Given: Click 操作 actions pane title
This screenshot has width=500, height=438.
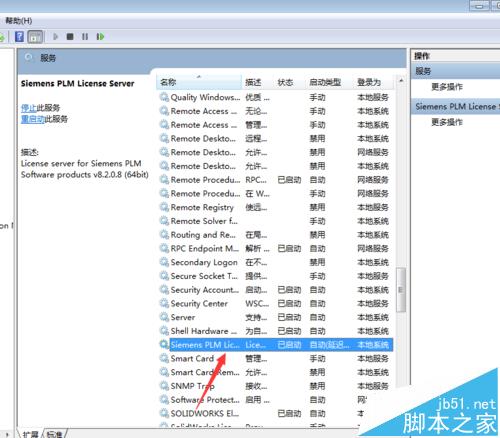Looking at the screenshot, I should point(422,56).
